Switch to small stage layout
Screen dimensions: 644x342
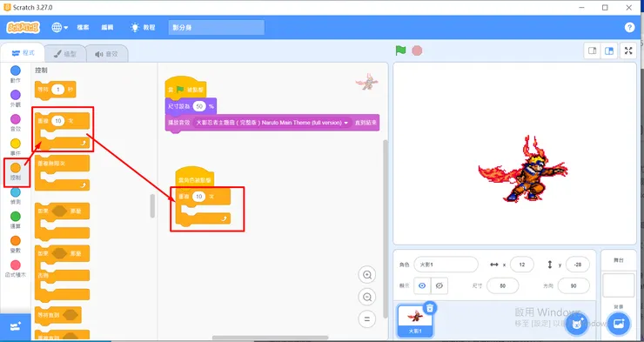click(593, 51)
